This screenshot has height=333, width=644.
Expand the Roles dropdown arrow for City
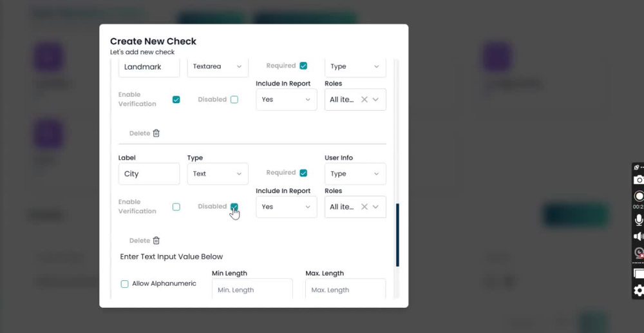tap(375, 207)
